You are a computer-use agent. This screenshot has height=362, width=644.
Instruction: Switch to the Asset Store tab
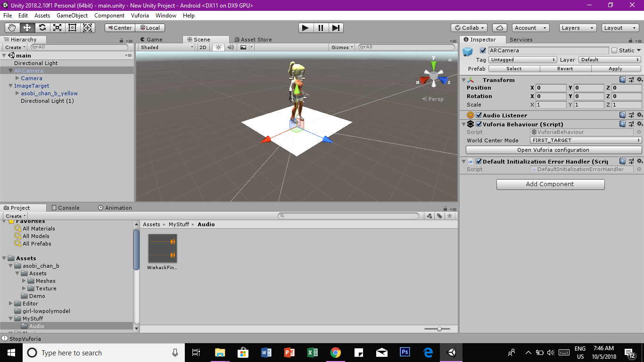pos(253,40)
